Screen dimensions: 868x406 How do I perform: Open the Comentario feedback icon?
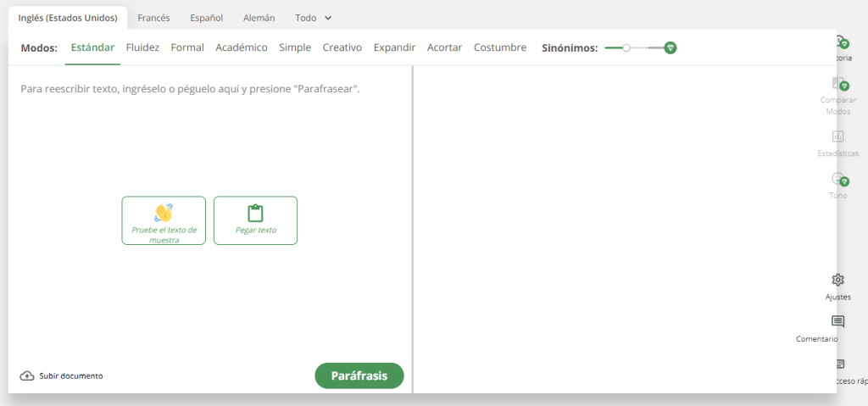(x=837, y=321)
